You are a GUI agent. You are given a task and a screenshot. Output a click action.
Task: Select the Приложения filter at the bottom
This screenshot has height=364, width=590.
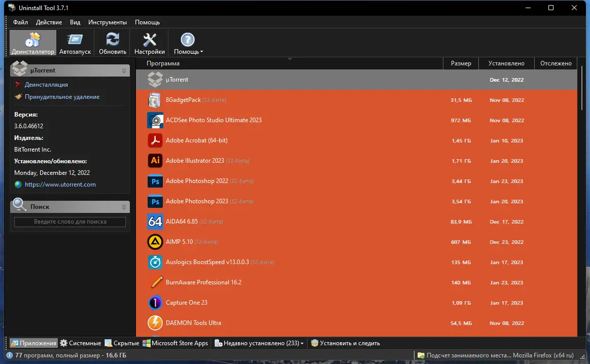[33, 343]
